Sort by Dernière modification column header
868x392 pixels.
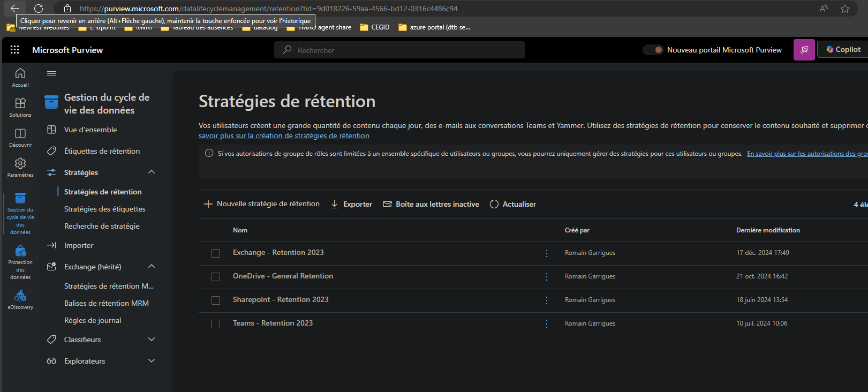768,230
